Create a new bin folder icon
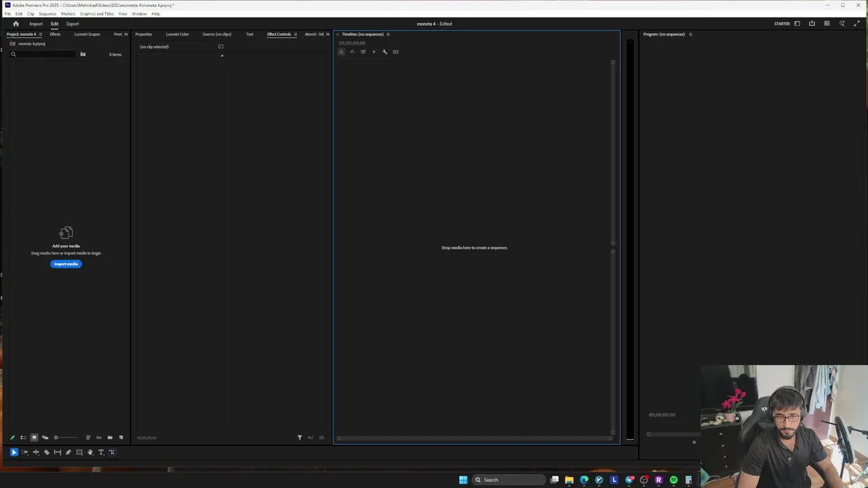This screenshot has height=488, width=868. point(110,437)
